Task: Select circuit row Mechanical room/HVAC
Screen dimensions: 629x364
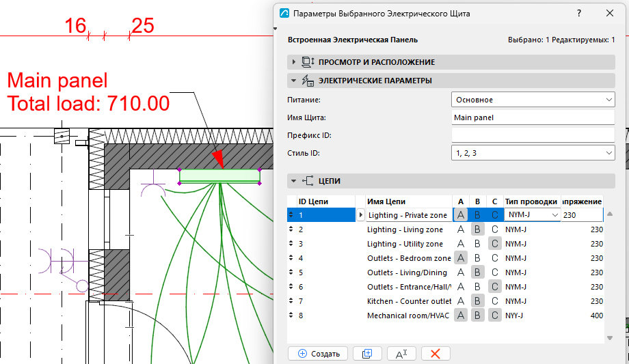Action: 445,316
